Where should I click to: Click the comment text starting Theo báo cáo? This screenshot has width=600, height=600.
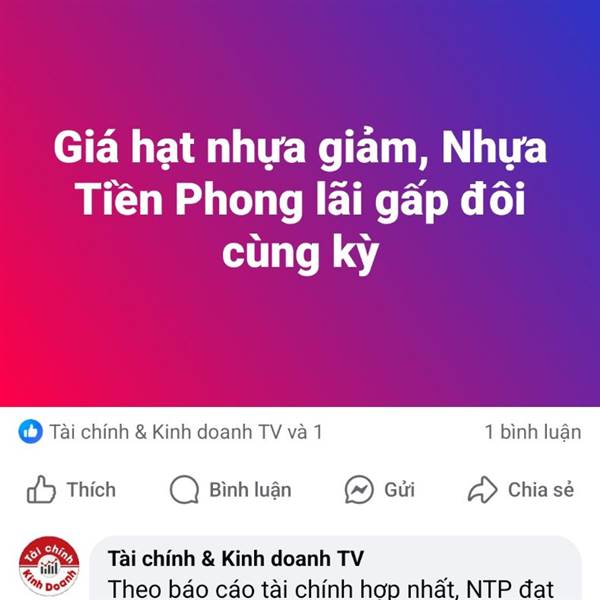click(x=331, y=589)
